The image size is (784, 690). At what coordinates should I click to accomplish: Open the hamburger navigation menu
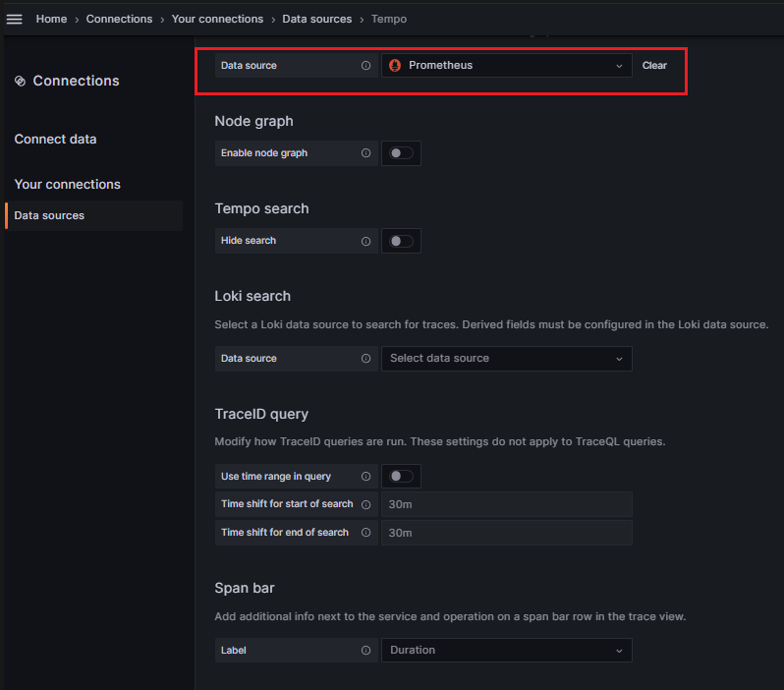pos(15,19)
